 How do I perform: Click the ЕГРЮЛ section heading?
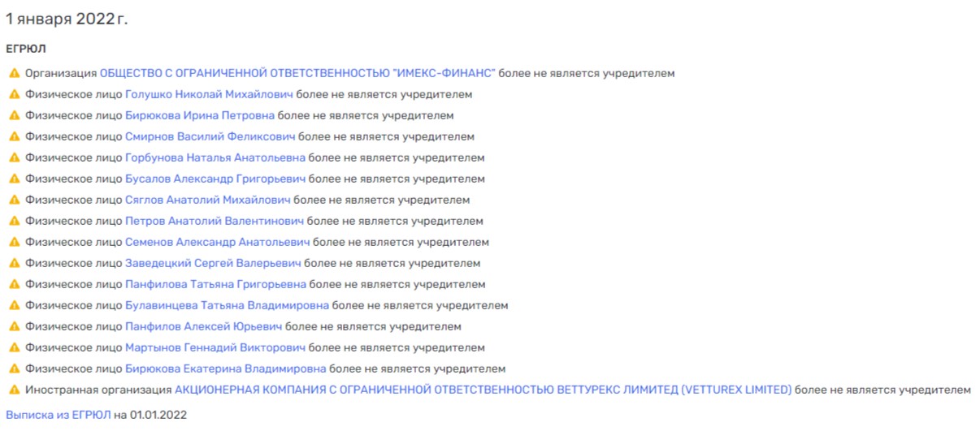(26, 49)
